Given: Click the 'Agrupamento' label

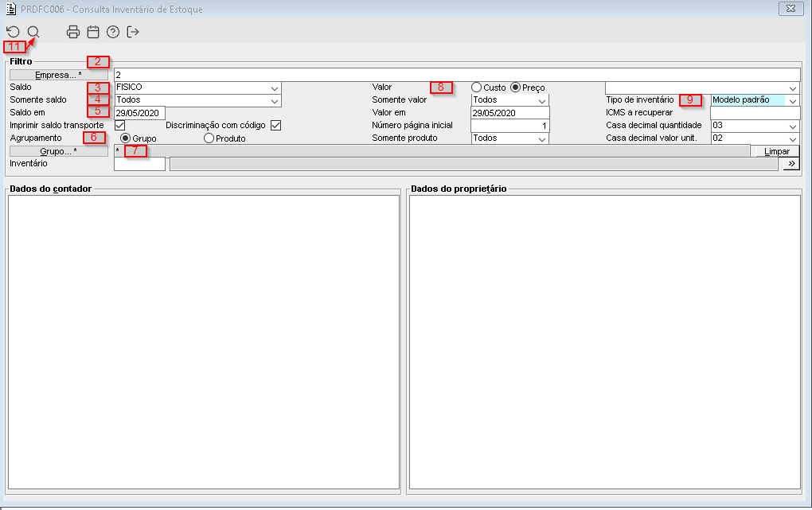Looking at the screenshot, I should point(36,138).
